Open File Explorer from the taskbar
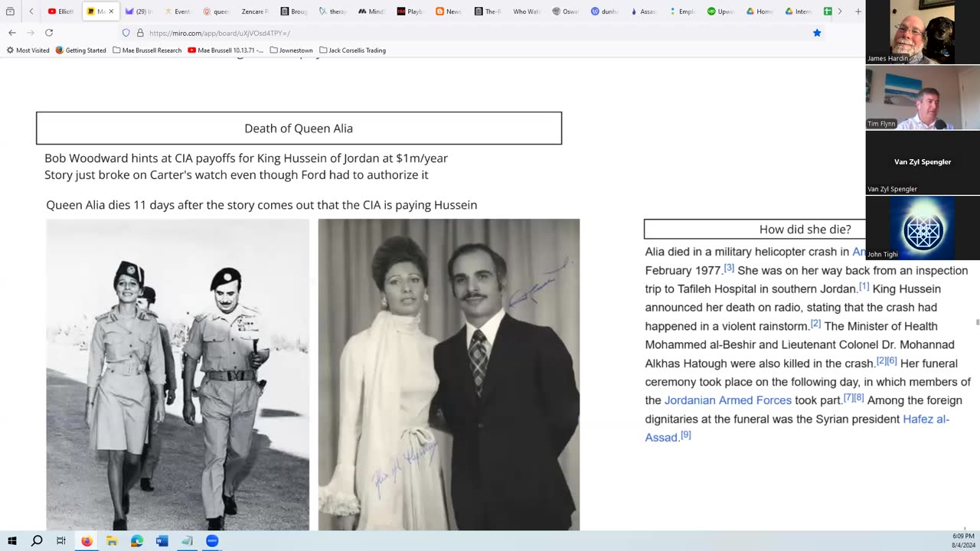The image size is (980, 551). pos(112,541)
